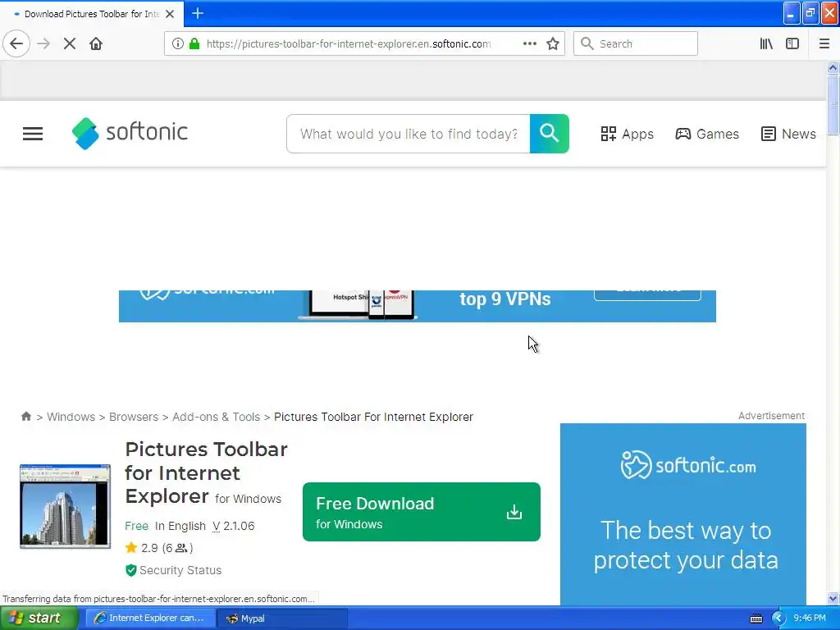The width and height of the screenshot is (840, 630).
Task: Click the News page icon
Action: pyautogui.click(x=768, y=134)
